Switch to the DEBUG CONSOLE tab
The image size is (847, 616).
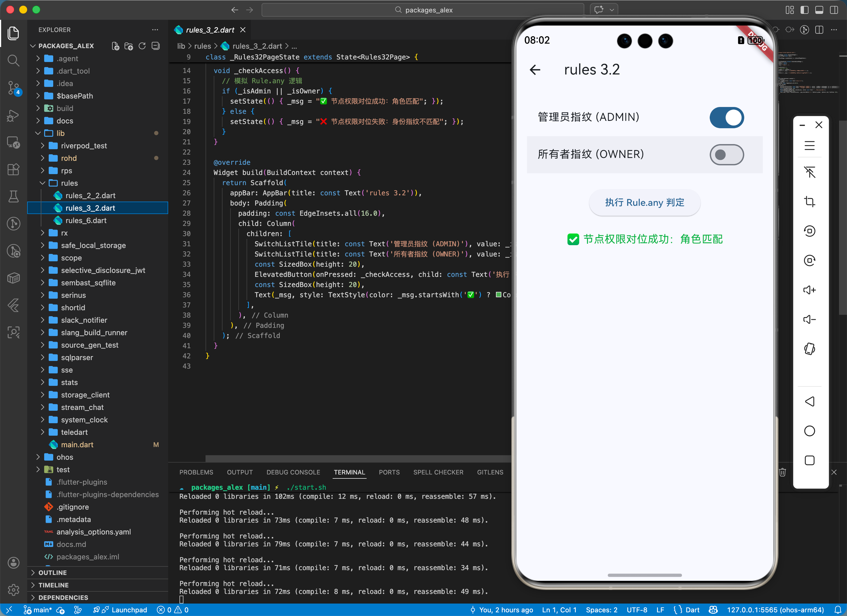[293, 472]
